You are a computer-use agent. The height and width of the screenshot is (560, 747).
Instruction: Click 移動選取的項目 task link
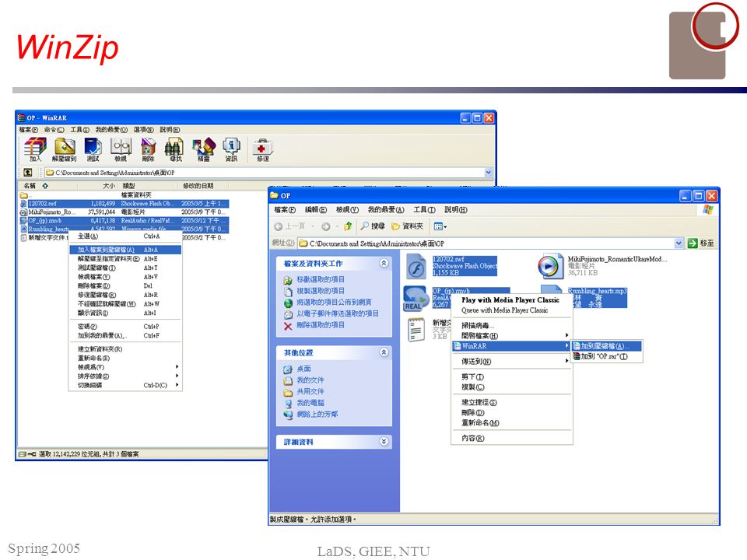(x=314, y=279)
